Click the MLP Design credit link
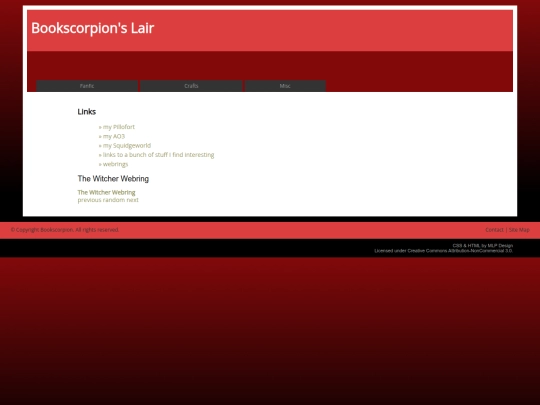The height and width of the screenshot is (405, 540). pyautogui.click(x=500, y=246)
